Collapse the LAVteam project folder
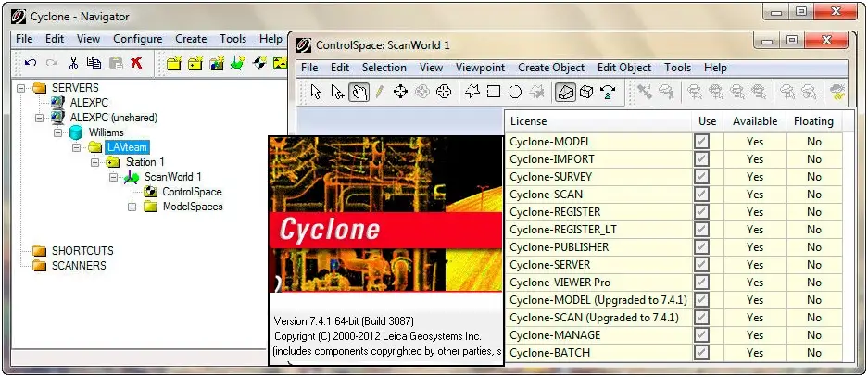 pyautogui.click(x=76, y=148)
